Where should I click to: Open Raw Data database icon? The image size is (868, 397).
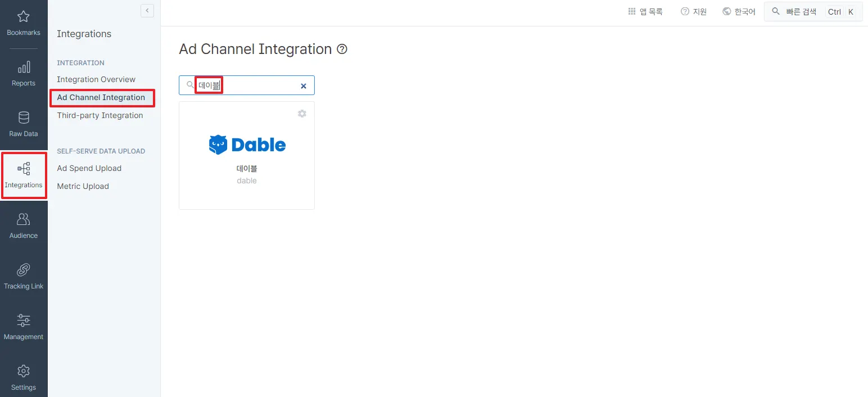click(x=24, y=118)
